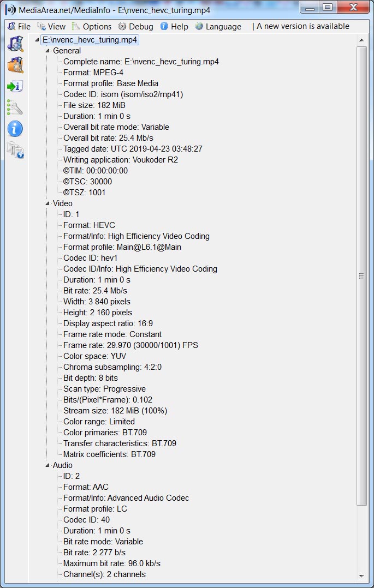This screenshot has height=588, width=374.
Task: Select 'Scan type: Progressive' row
Action: point(104,388)
